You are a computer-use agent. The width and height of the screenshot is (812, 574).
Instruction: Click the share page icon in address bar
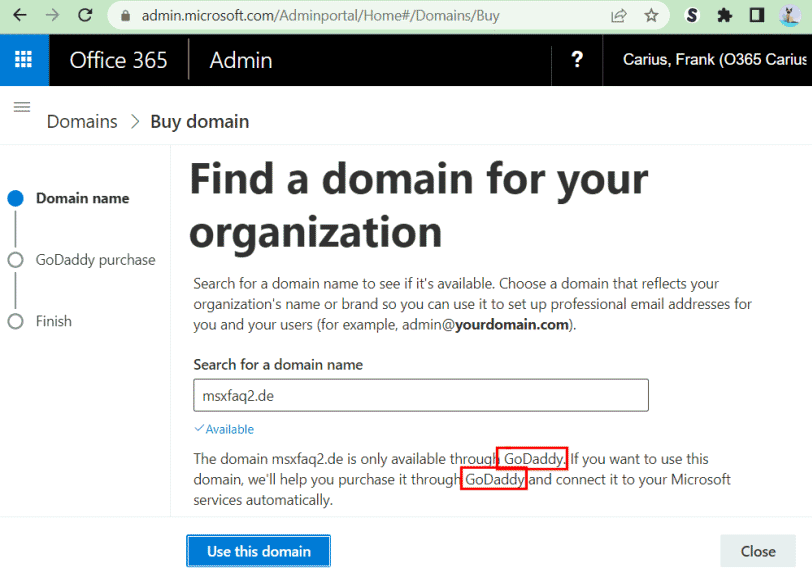coord(618,16)
